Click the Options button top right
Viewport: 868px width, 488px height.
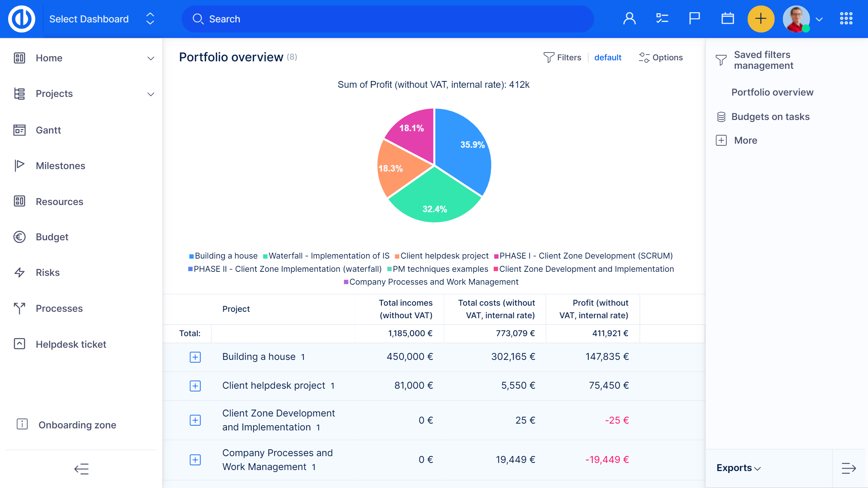click(660, 57)
